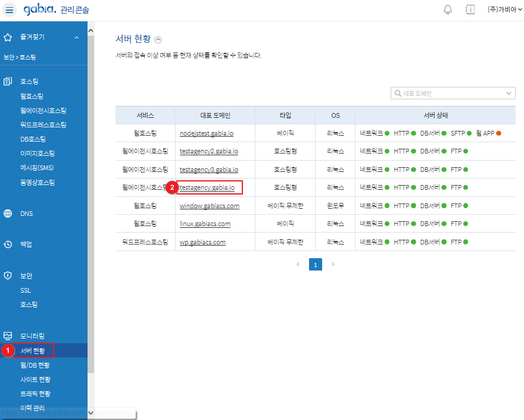Open 웹호스팅 in the sidebar
Image resolution: width=524 pixels, height=420 pixels.
pyautogui.click(x=32, y=96)
